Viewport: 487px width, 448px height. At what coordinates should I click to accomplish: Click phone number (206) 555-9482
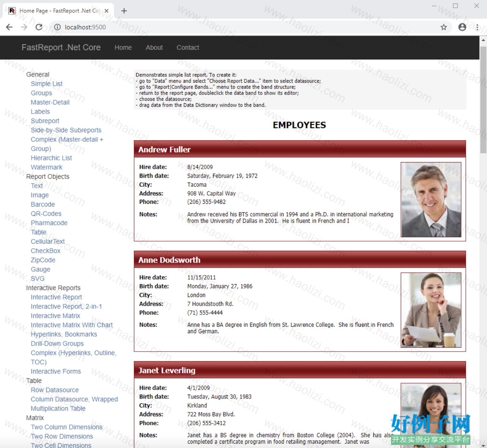coord(206,202)
